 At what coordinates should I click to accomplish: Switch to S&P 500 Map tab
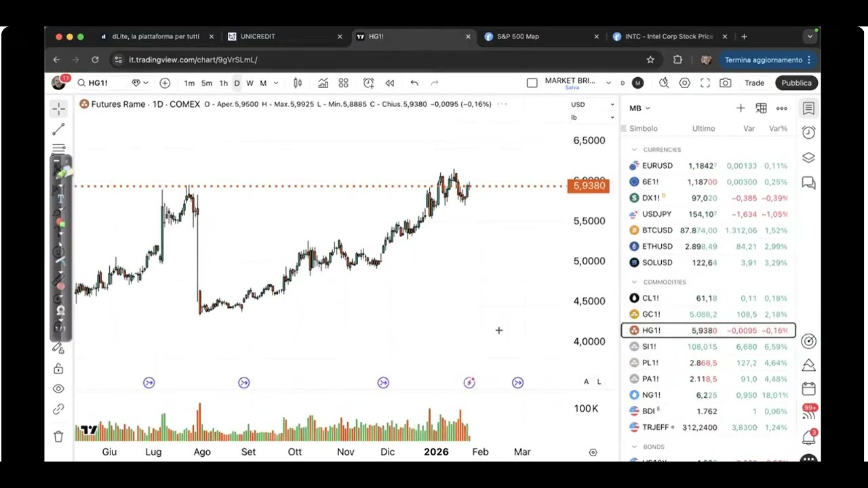click(540, 37)
